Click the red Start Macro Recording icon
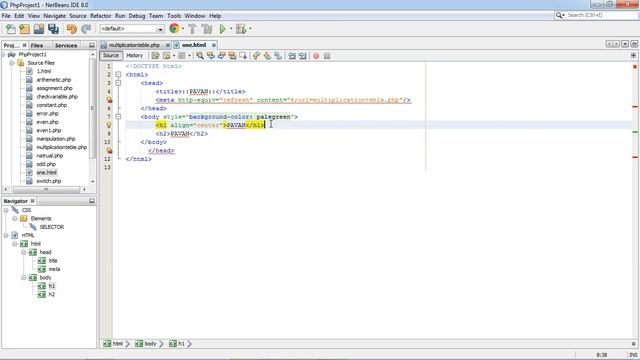The width and height of the screenshot is (640, 360). click(316, 56)
